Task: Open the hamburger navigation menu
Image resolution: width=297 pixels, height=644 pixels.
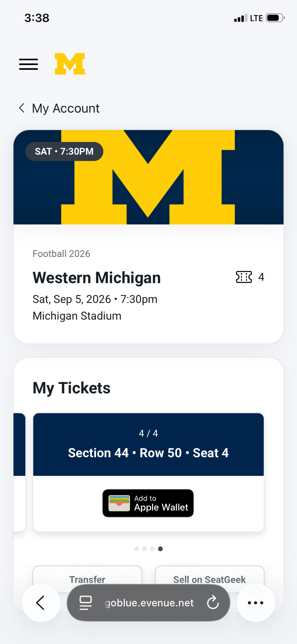Action: [29, 64]
